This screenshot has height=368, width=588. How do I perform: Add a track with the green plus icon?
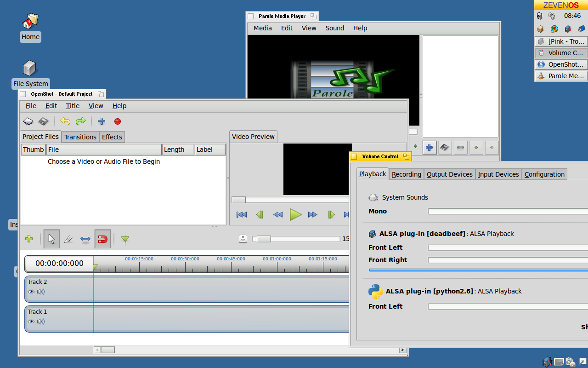pos(29,239)
